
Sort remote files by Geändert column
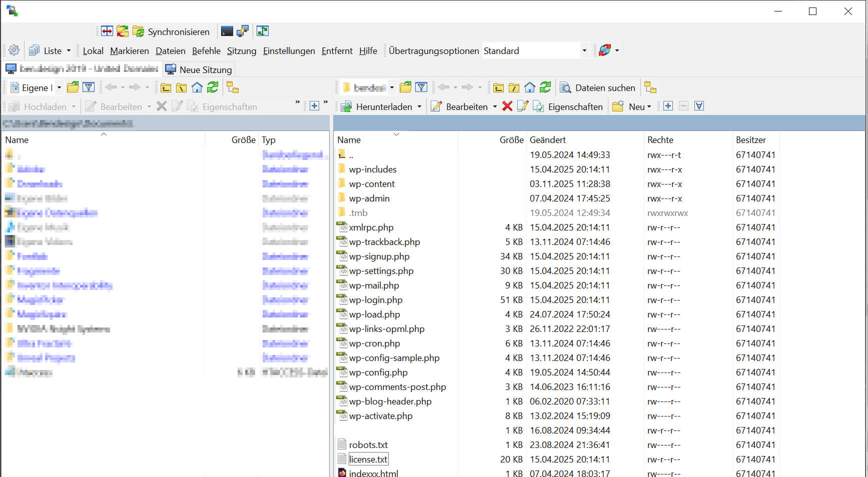[x=548, y=140]
